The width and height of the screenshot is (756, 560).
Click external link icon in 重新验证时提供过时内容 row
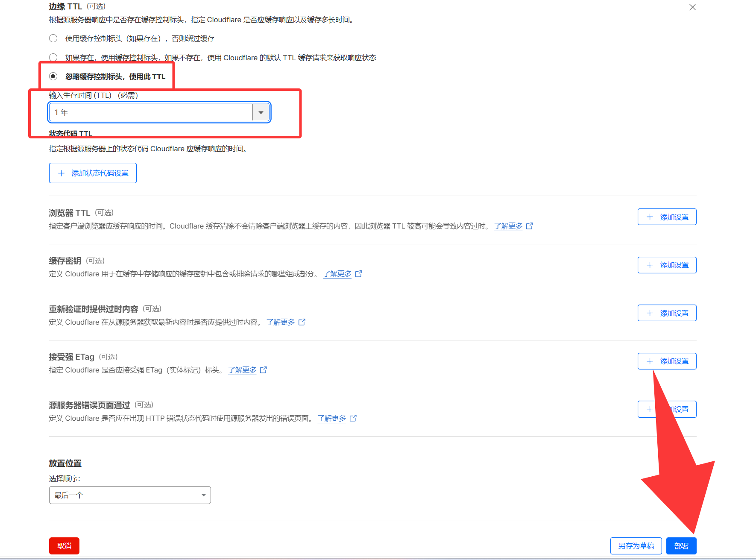click(302, 322)
